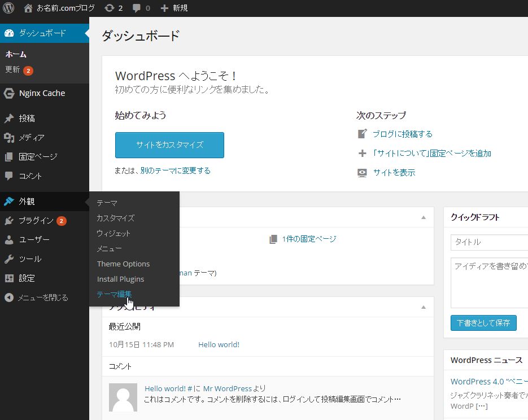
Task: Click メニューを閉じる to collapse sidebar
Action: coord(43,297)
